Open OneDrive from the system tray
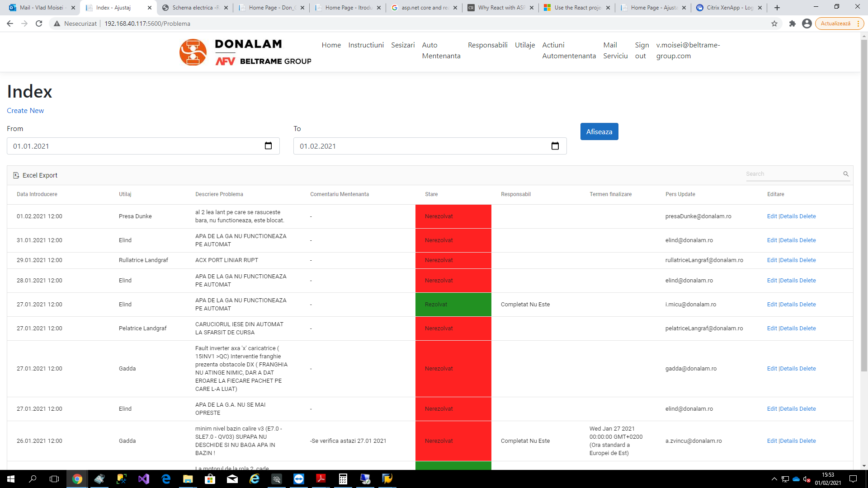Image resolution: width=868 pixels, height=488 pixels. click(796, 479)
